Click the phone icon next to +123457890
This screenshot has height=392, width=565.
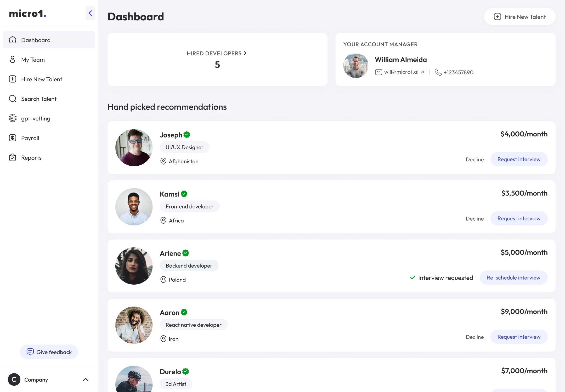coord(438,72)
